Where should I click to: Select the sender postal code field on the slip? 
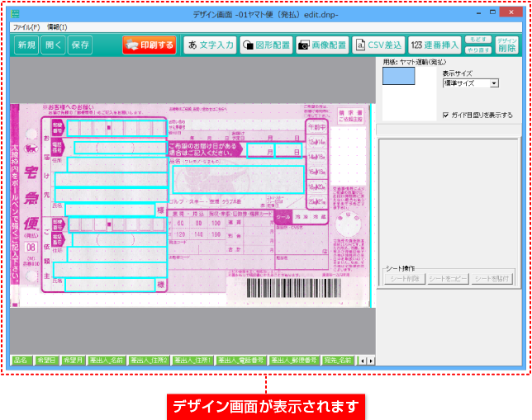pyautogui.click(x=117, y=224)
